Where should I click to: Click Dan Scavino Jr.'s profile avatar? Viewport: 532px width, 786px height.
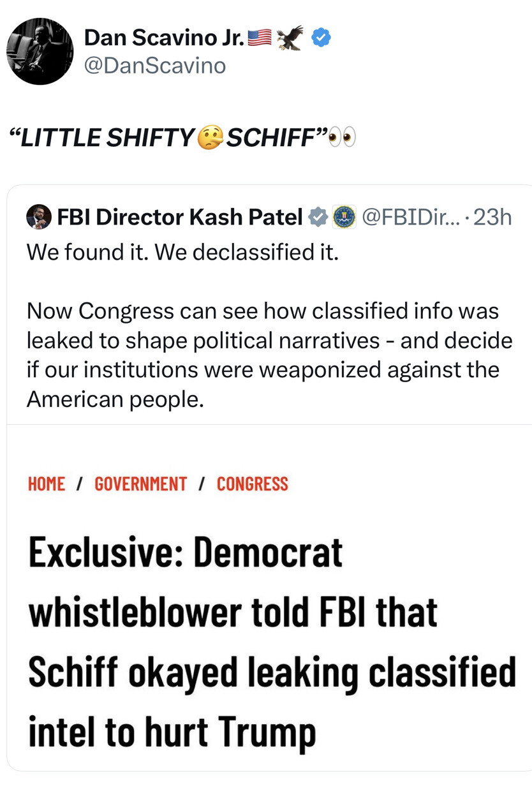pyautogui.click(x=40, y=52)
